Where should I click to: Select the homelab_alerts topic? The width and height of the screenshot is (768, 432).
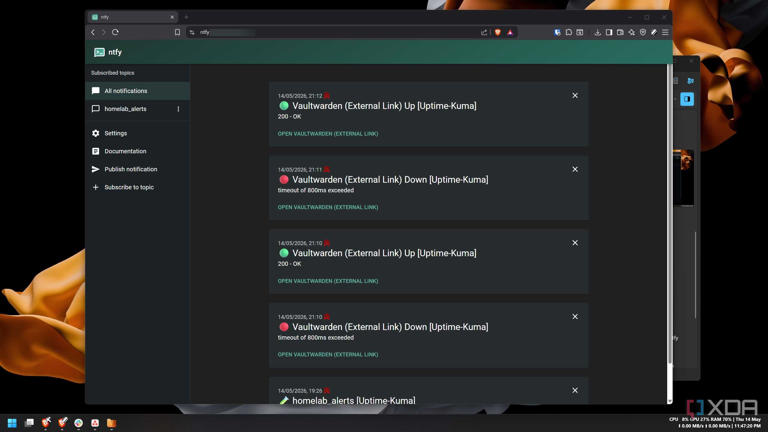point(130,109)
